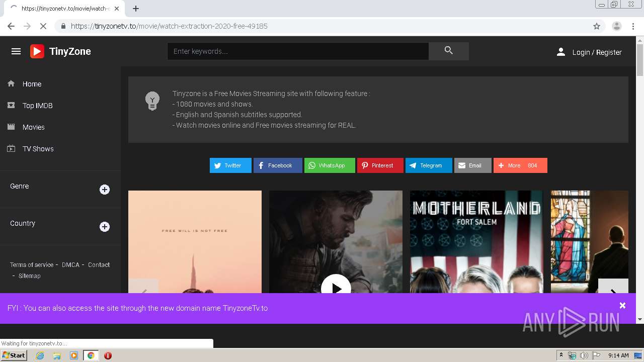Open a new browser tab
644x362 pixels.
tap(136, 9)
